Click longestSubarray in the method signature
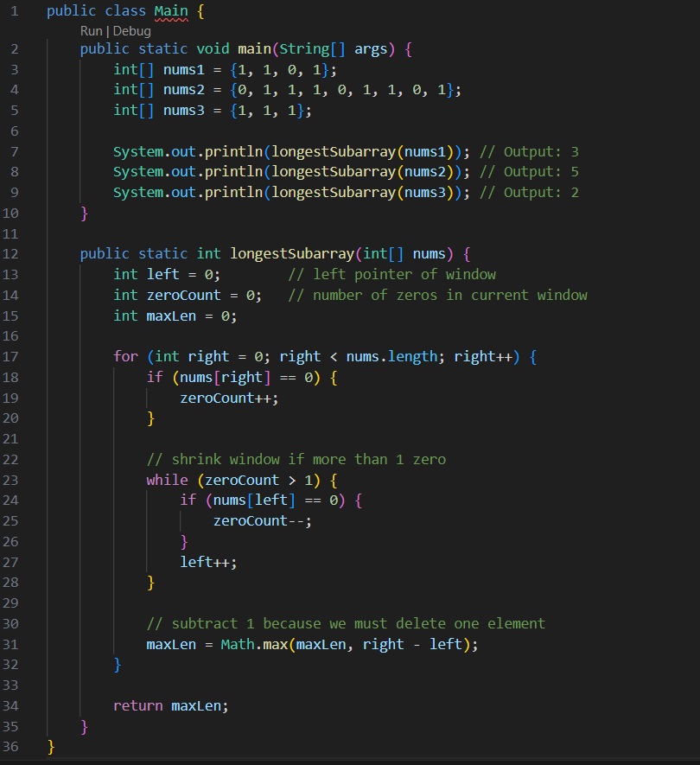The height and width of the screenshot is (765, 700). 292,253
